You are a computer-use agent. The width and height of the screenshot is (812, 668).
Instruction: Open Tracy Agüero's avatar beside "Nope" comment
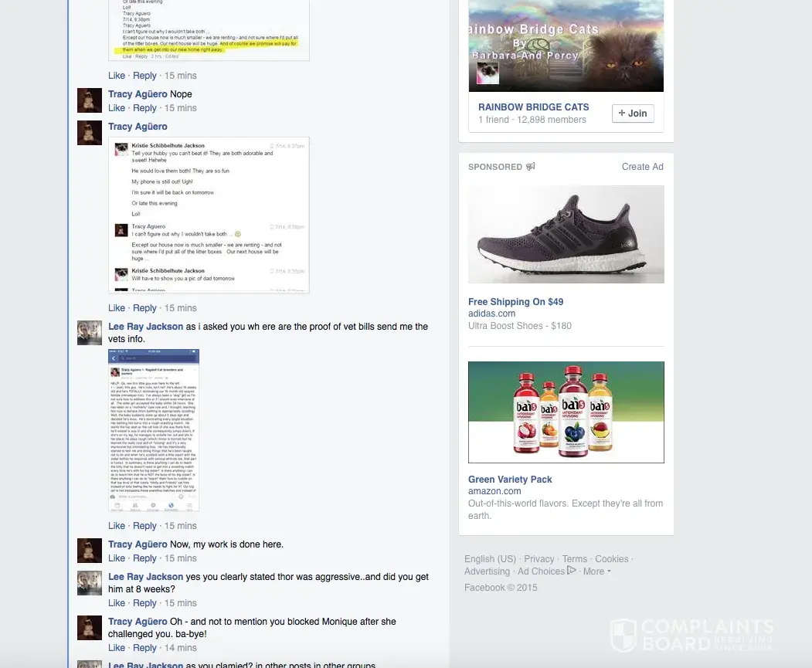click(90, 100)
